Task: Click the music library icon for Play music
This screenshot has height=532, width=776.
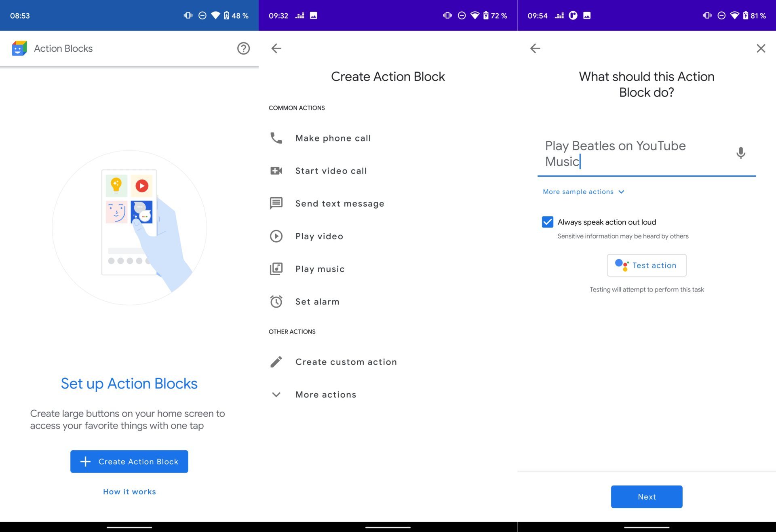Action: pyautogui.click(x=276, y=269)
